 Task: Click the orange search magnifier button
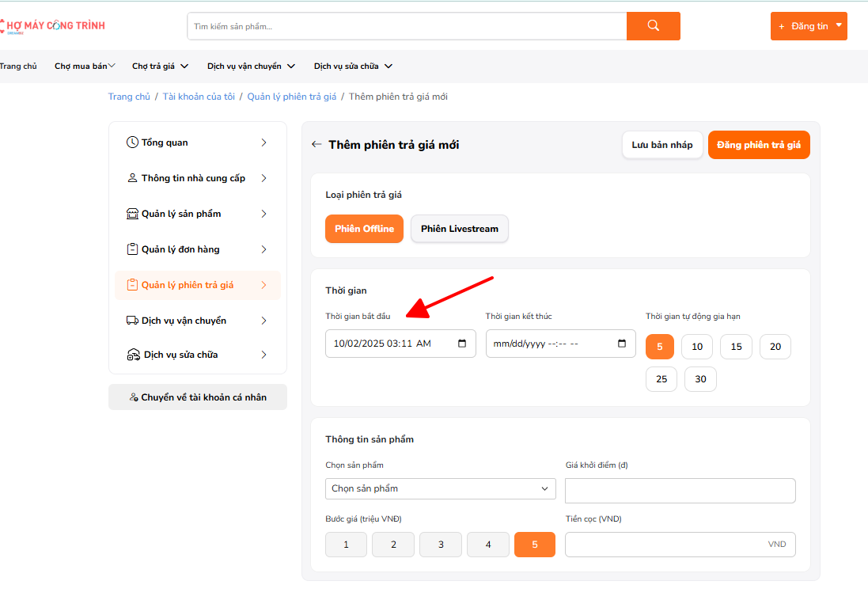653,26
